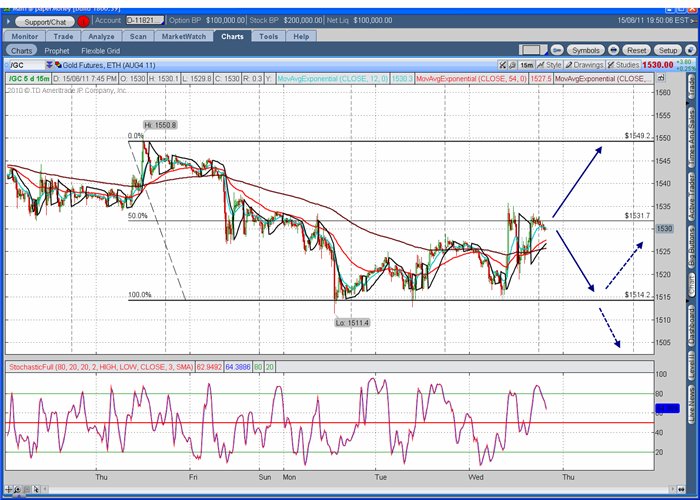Open the Level II side tab
The image size is (700, 500).
692,364
